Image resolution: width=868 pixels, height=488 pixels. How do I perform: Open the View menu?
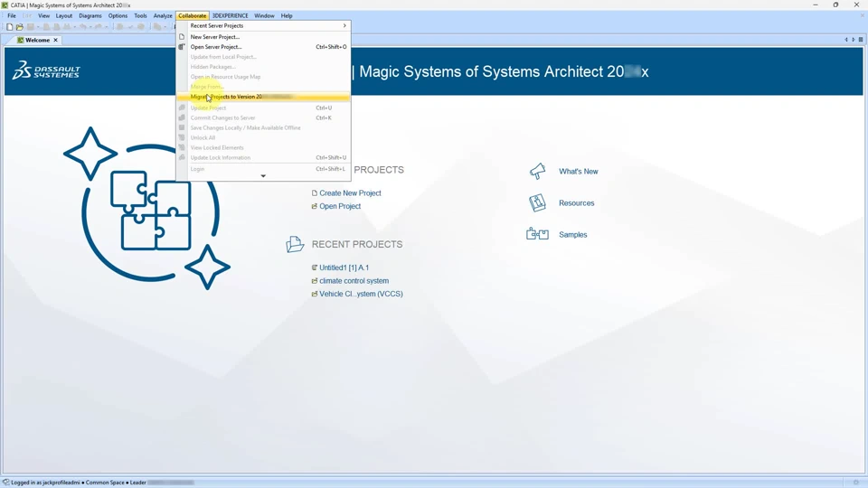coord(43,15)
